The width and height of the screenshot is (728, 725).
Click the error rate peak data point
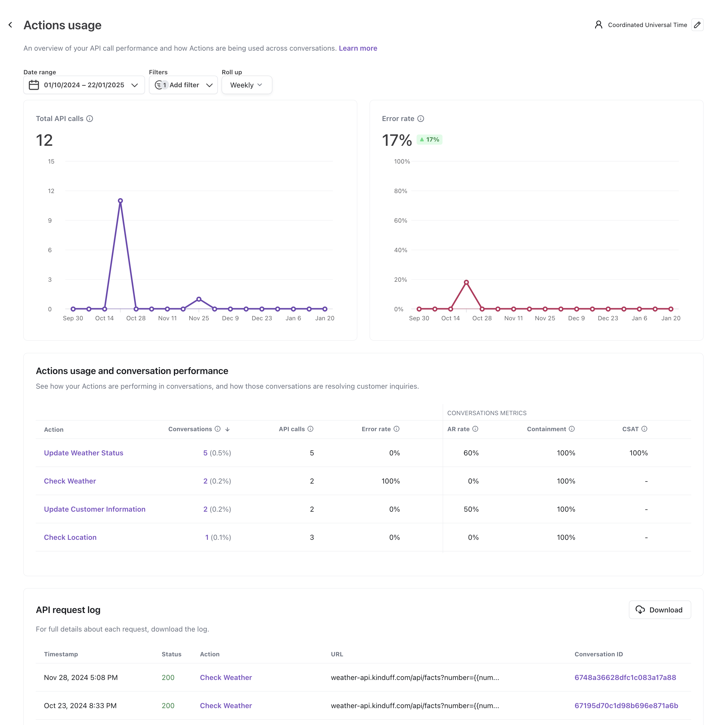point(466,282)
